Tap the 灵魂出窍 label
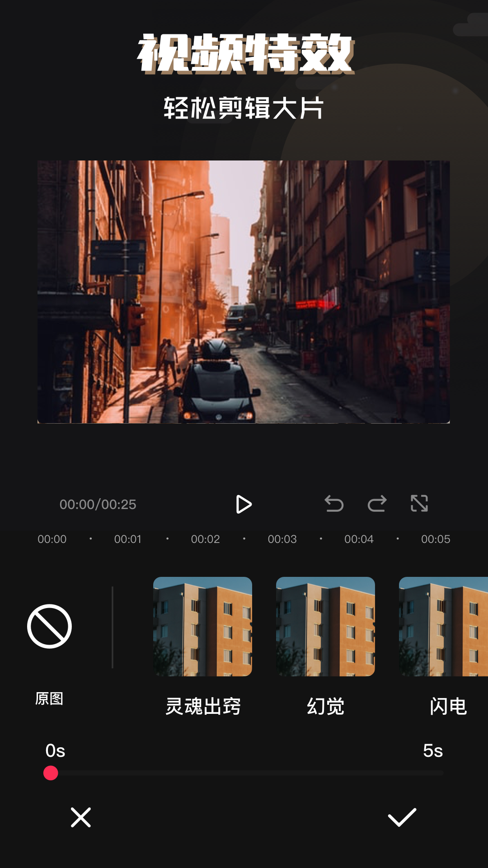This screenshot has height=868, width=488. pos(202,706)
